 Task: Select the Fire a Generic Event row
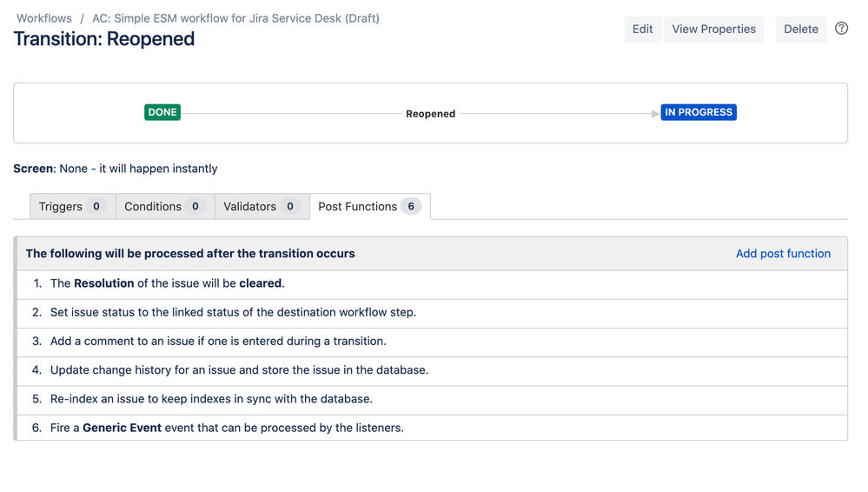tap(227, 428)
